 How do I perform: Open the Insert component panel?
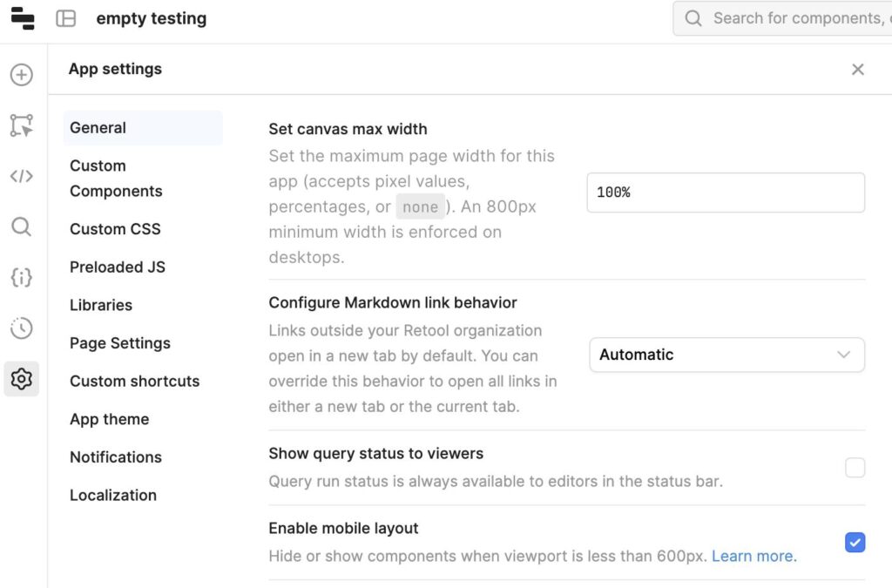[x=21, y=76]
